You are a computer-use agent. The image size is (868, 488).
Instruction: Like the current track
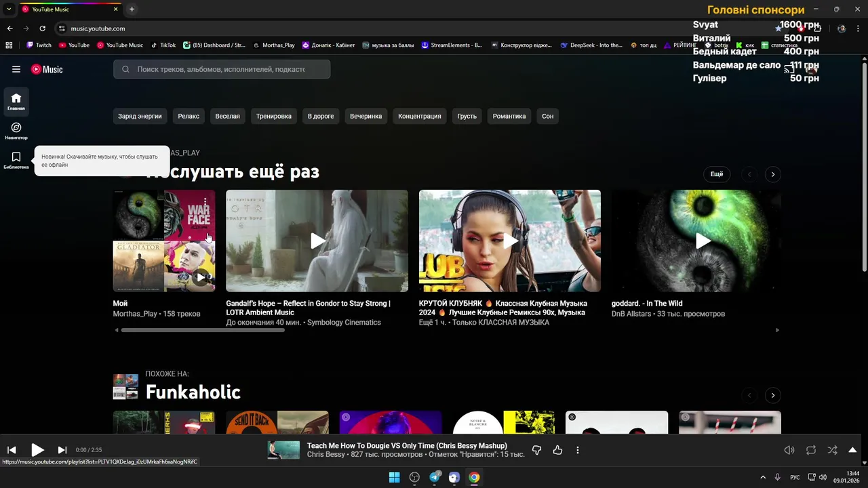(x=557, y=450)
